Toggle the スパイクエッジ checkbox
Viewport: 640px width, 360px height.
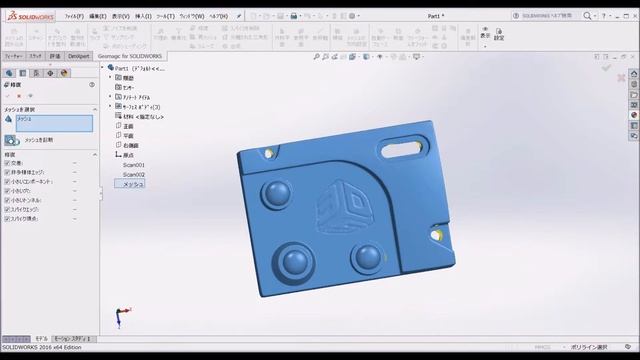[x=7, y=209]
